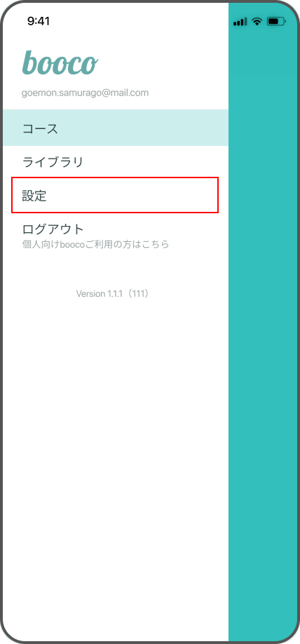Tap the Wi-Fi status icon
This screenshot has height=644, width=300.
point(257,21)
